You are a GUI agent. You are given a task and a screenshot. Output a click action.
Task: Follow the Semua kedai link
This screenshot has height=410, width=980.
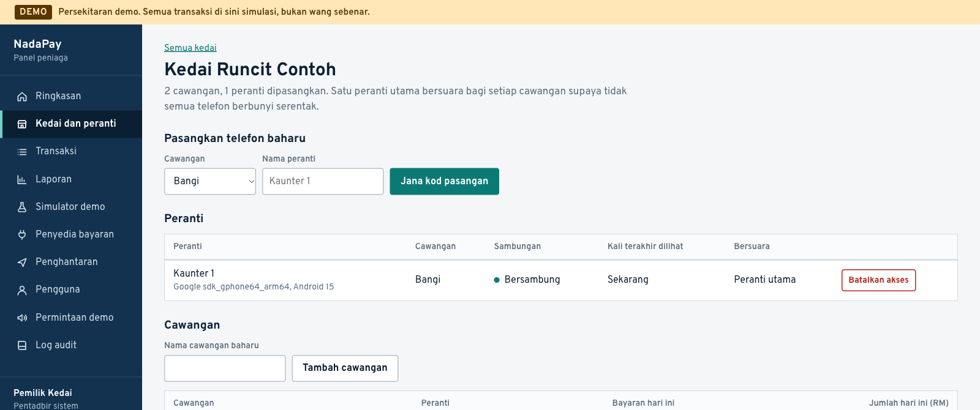point(190,48)
